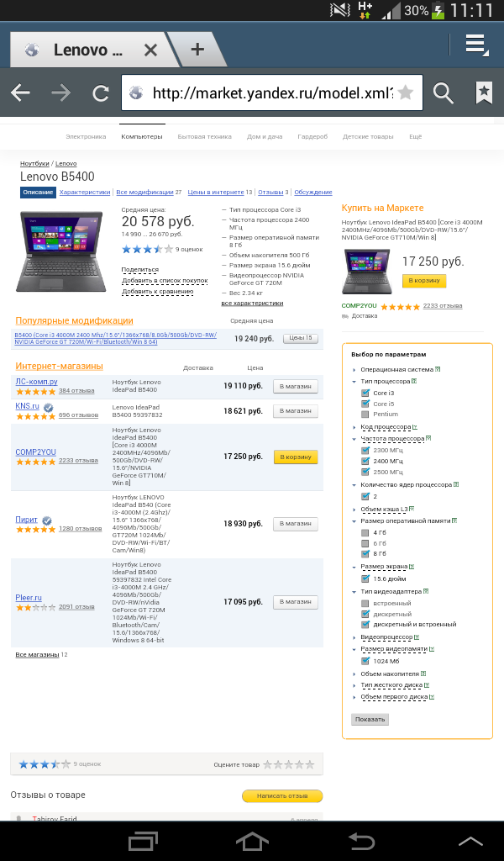Tap the browser back arrow
Viewport: 504px width, 861px height.
point(20,92)
